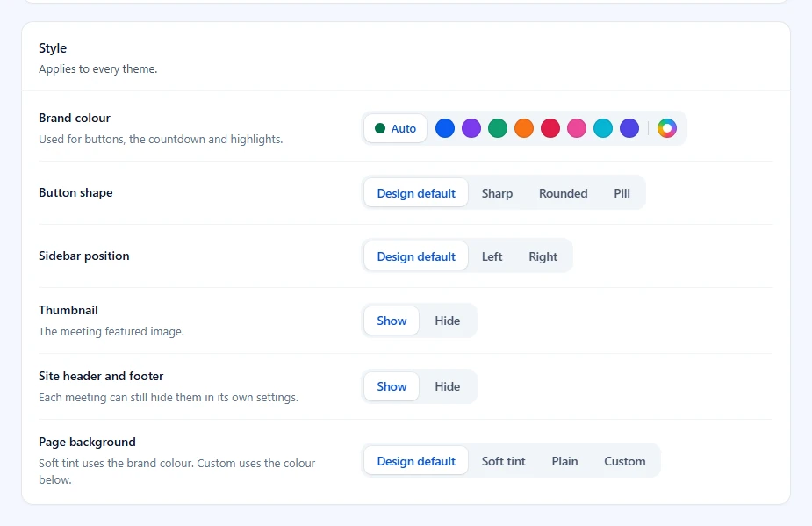Click the Page background label

(87, 442)
